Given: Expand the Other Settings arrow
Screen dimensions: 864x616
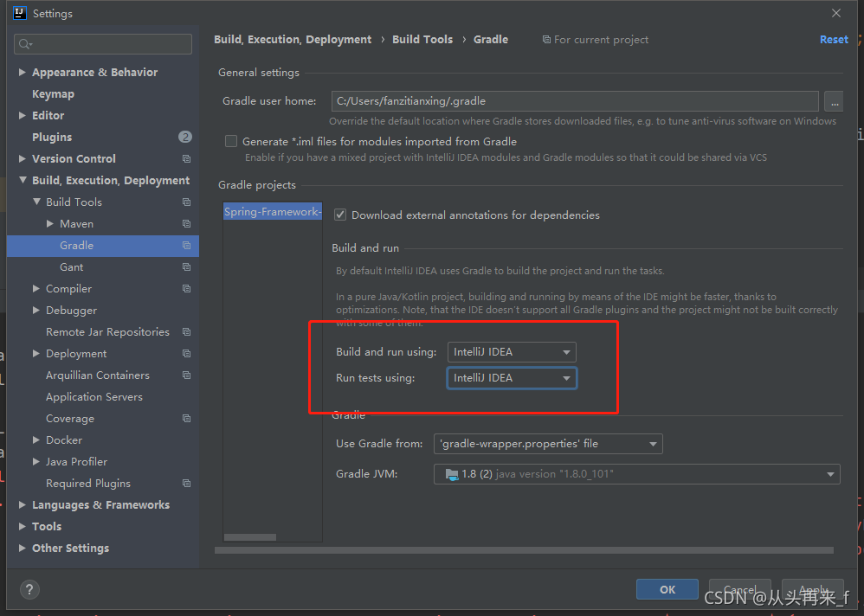Looking at the screenshot, I should [22, 549].
